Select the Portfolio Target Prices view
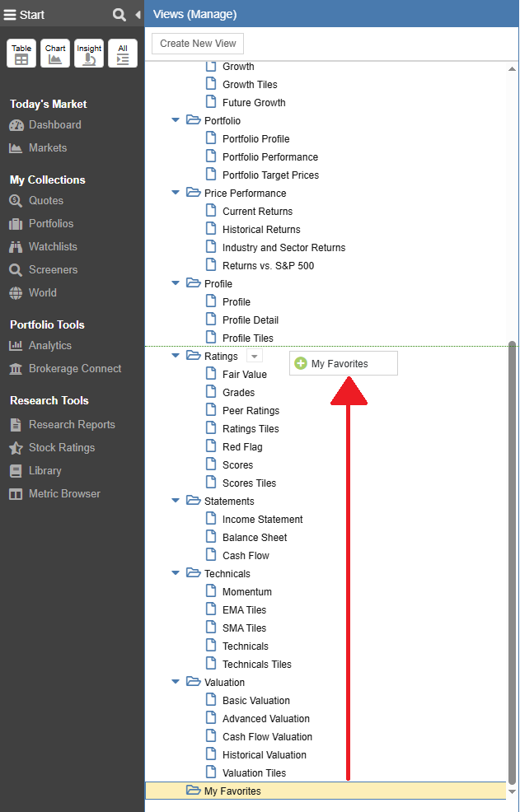 270,175
